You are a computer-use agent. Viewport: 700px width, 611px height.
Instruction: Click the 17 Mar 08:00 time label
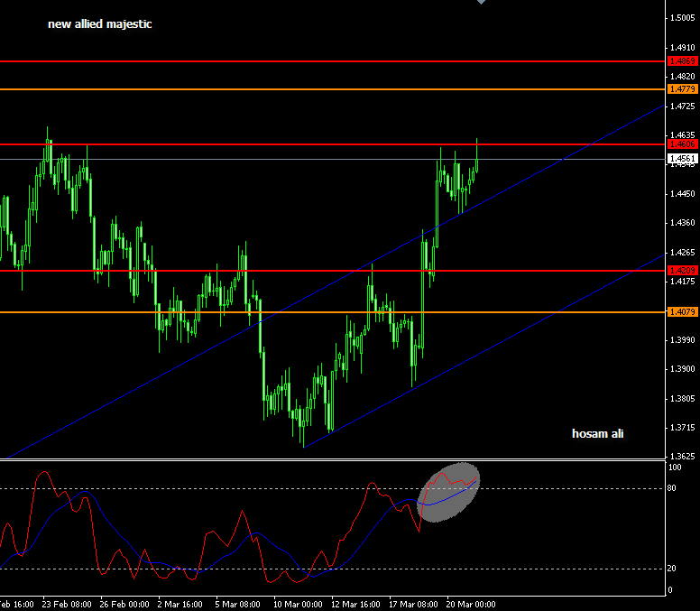click(x=411, y=604)
